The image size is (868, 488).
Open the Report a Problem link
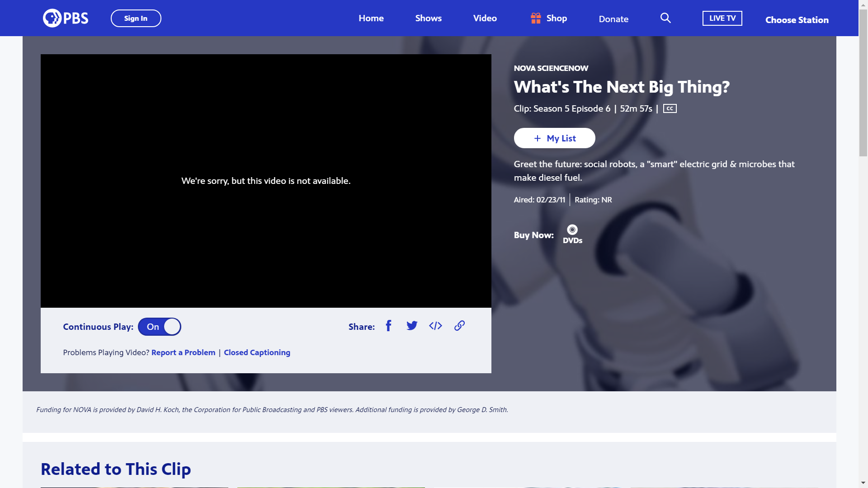coord(184,352)
